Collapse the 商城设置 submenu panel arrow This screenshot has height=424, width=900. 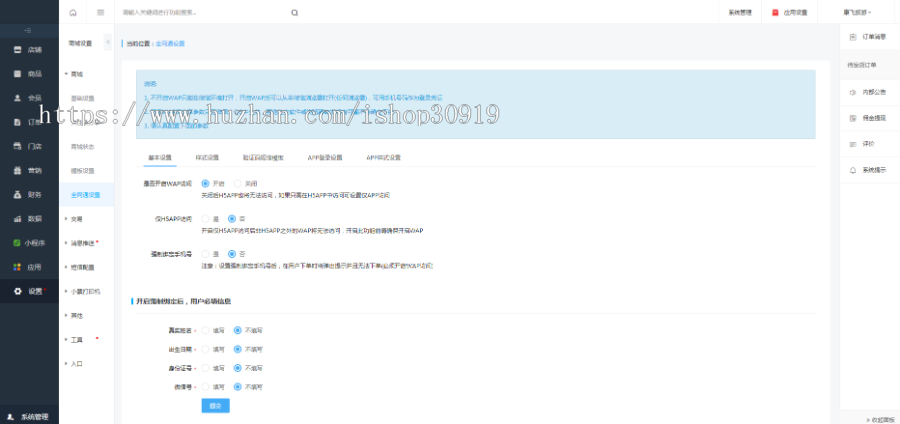[108, 42]
